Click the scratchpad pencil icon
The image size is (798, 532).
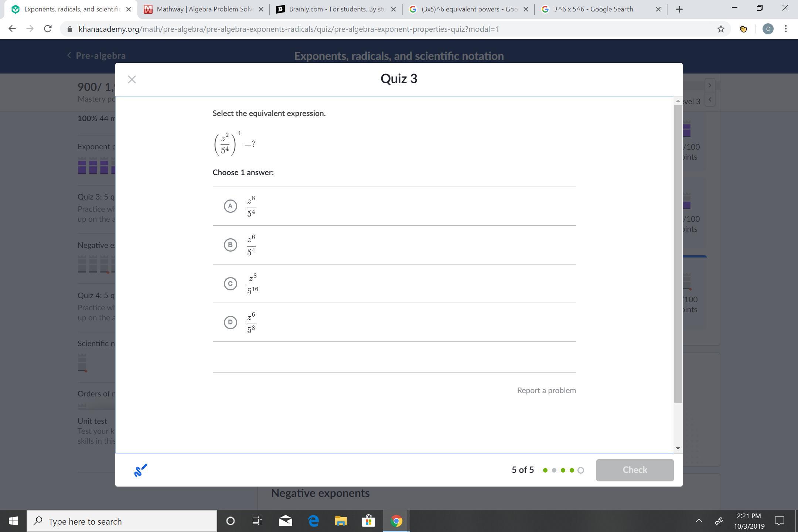coord(140,470)
